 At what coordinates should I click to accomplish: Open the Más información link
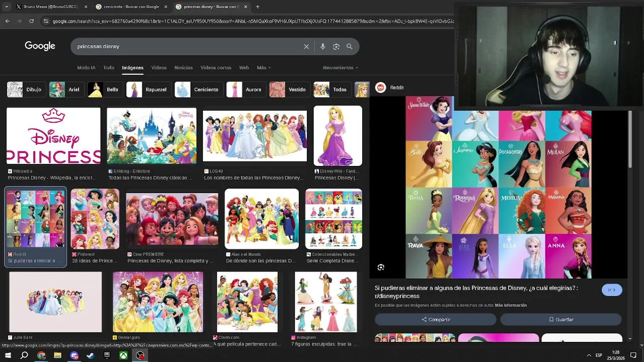511,305
